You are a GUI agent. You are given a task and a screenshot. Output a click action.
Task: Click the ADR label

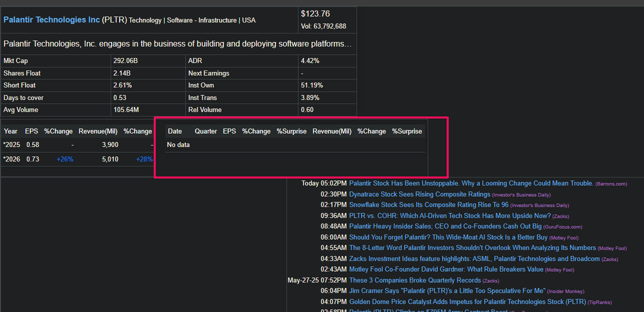tap(195, 61)
